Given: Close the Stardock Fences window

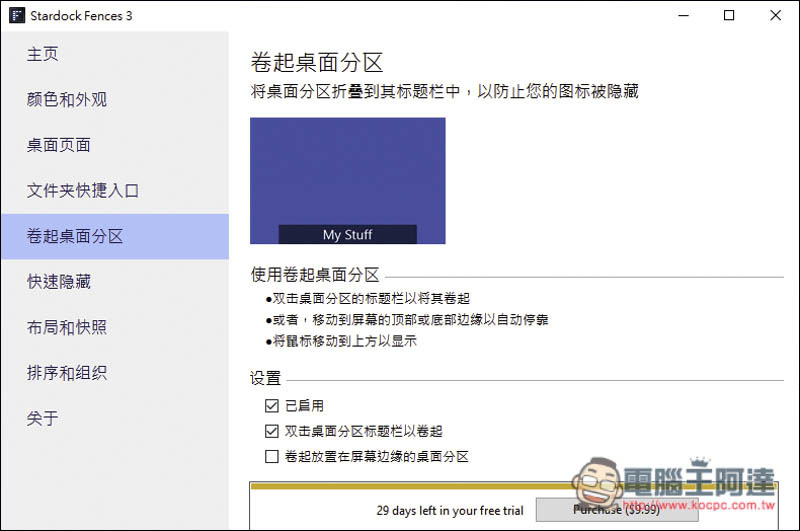Looking at the screenshot, I should click(776, 15).
